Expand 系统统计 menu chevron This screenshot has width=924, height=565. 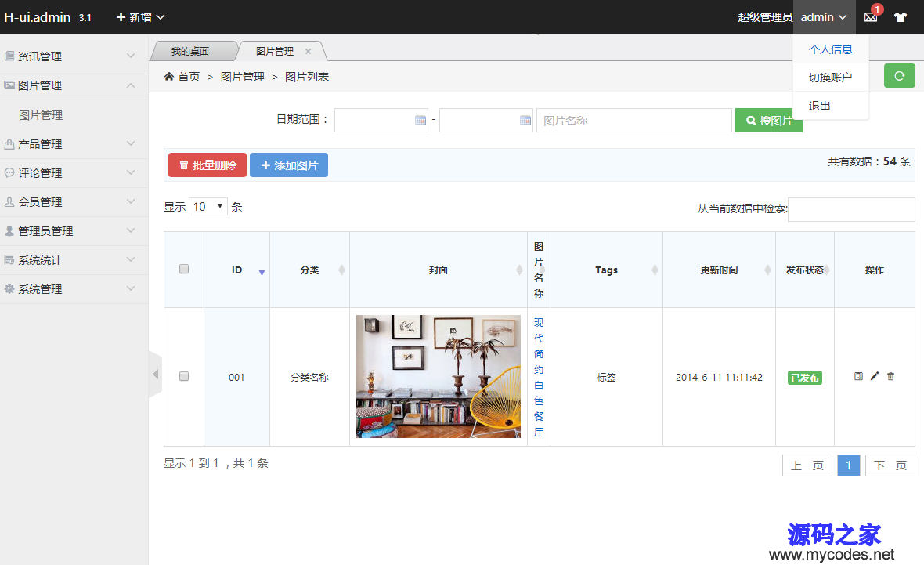pos(131,259)
